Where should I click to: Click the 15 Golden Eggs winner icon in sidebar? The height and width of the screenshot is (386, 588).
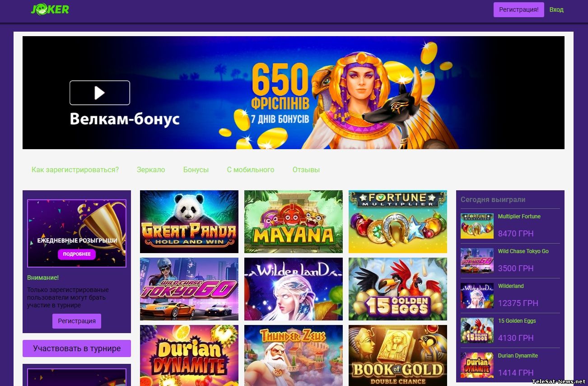click(477, 330)
